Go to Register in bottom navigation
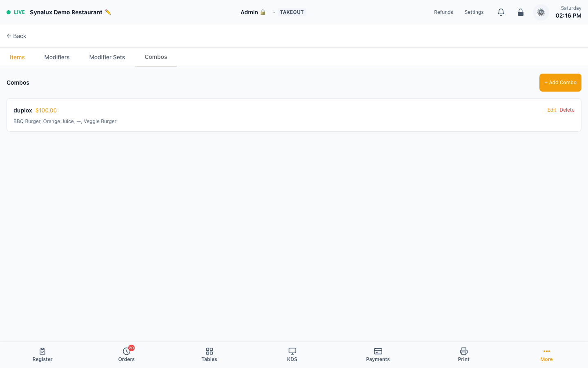This screenshot has width=588, height=368. click(x=42, y=355)
